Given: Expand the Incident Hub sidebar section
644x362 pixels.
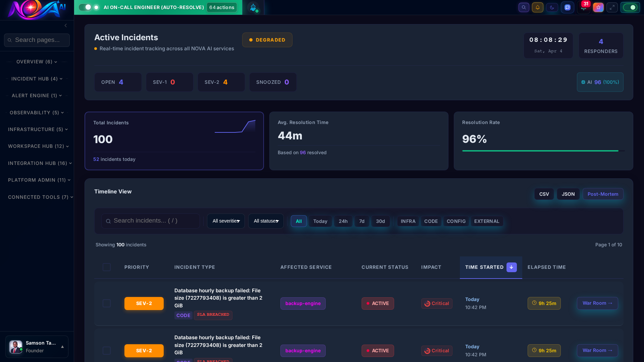Looking at the screenshot, I should 37,79.
